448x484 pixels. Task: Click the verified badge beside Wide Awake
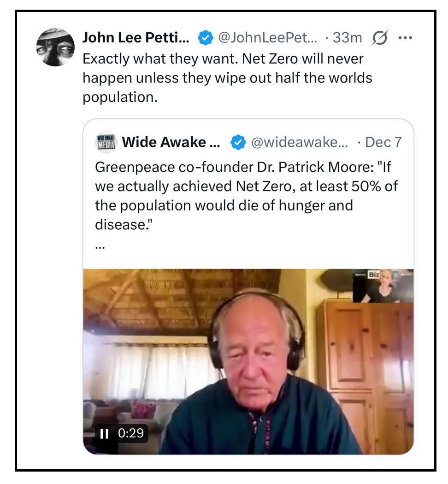click(x=237, y=143)
